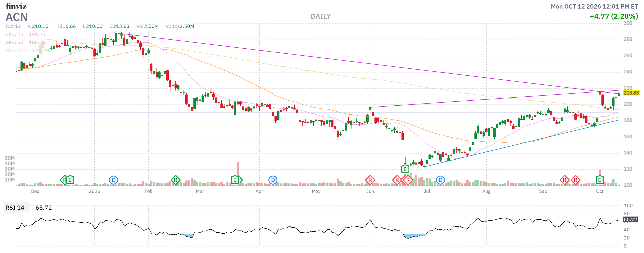Click the blue D dividend marker in early April
The height and width of the screenshot is (253, 644).
coord(273,180)
